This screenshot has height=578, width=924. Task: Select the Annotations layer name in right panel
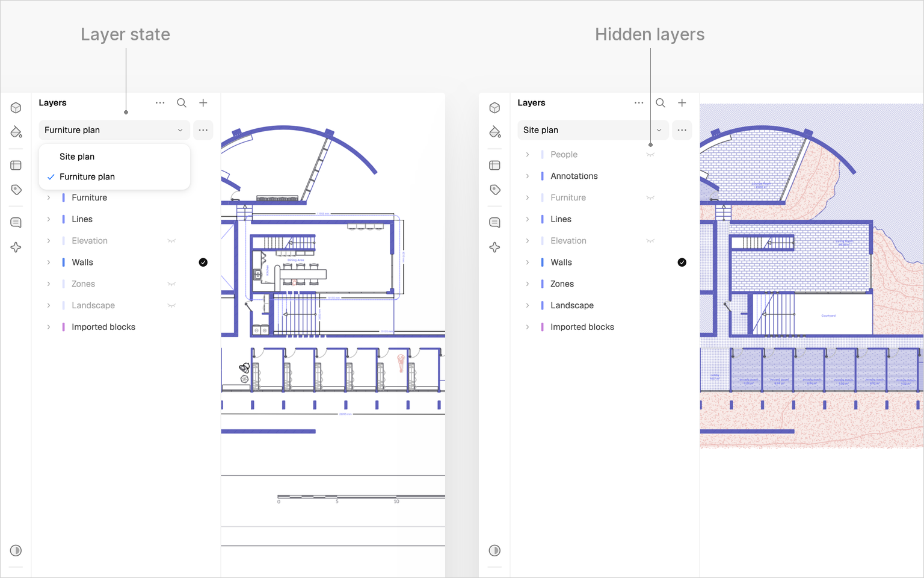pos(574,176)
